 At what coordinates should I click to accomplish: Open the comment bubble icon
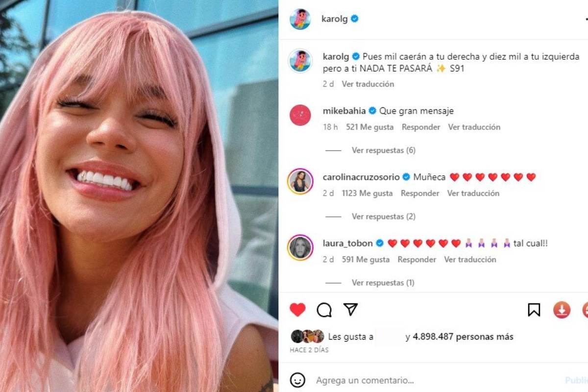point(324,310)
